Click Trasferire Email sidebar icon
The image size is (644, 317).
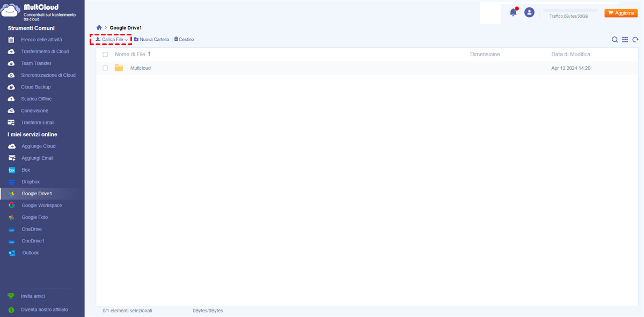point(11,122)
